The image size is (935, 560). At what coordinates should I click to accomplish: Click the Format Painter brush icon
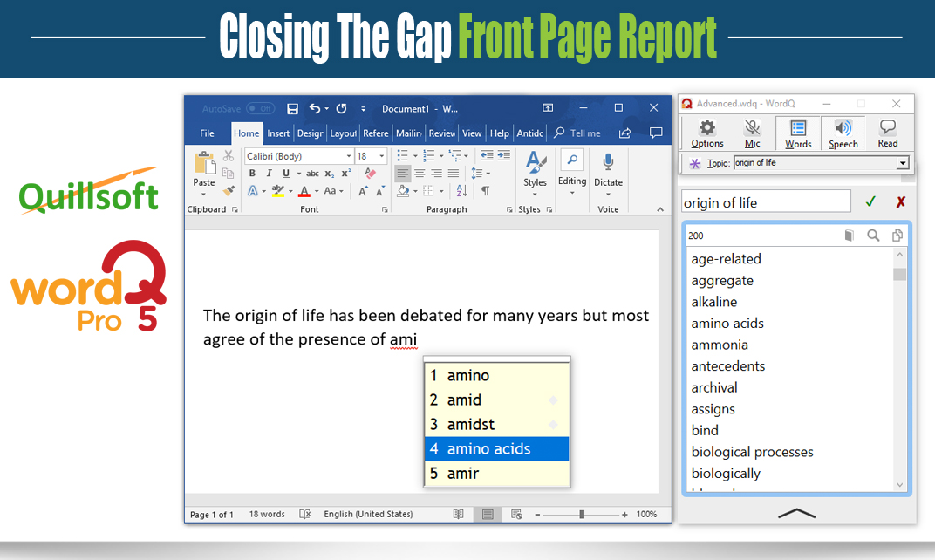(229, 191)
